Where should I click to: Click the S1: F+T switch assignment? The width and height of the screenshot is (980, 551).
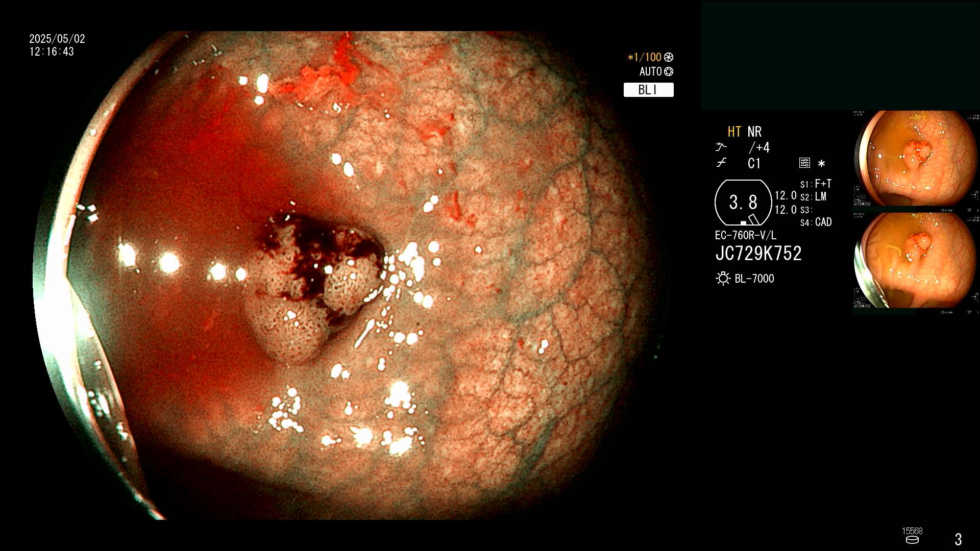816,184
